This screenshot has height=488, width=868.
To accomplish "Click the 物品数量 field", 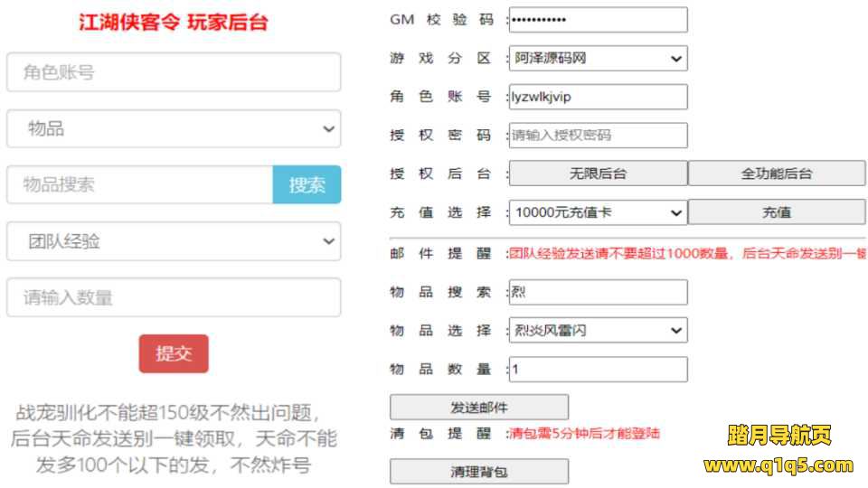I will (x=598, y=370).
